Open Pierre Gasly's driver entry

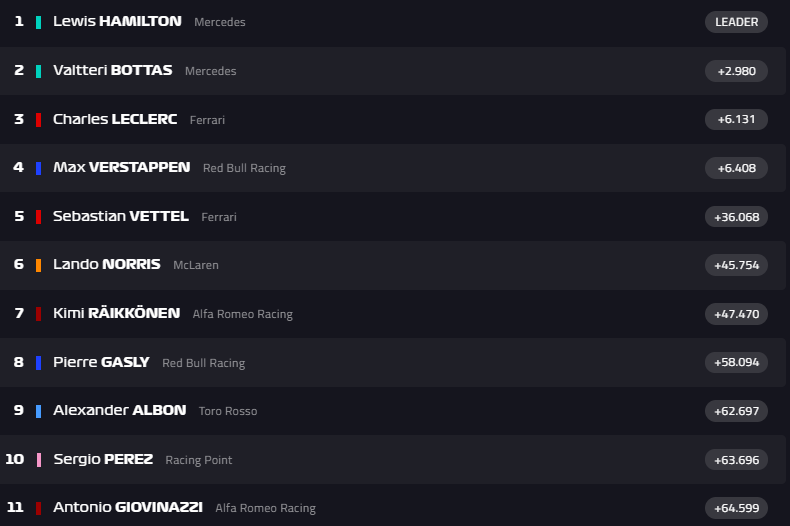click(101, 362)
